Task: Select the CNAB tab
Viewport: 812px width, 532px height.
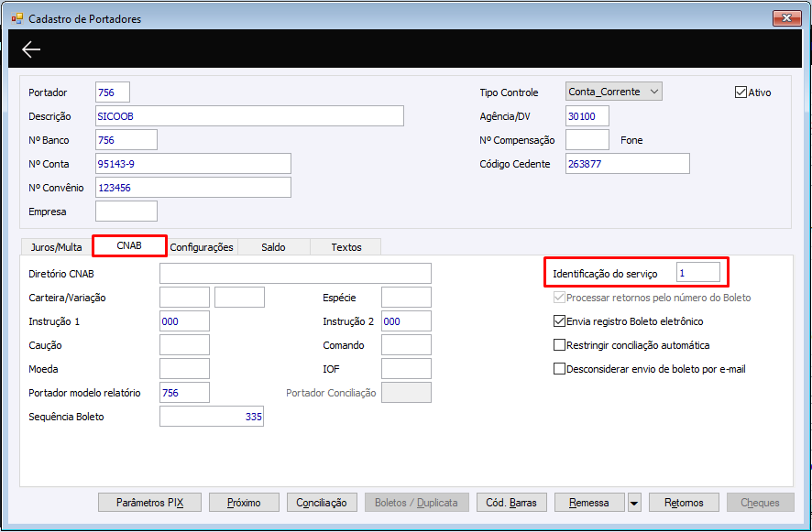Action: pos(129,245)
